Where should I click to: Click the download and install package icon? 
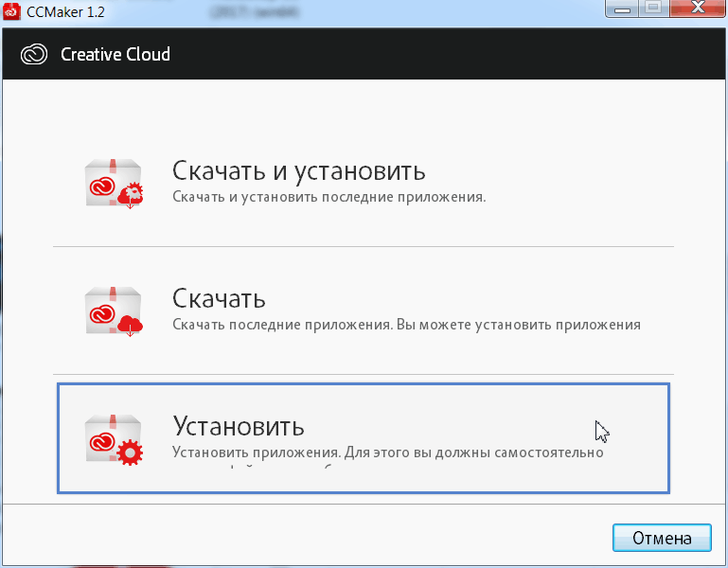coord(115,184)
